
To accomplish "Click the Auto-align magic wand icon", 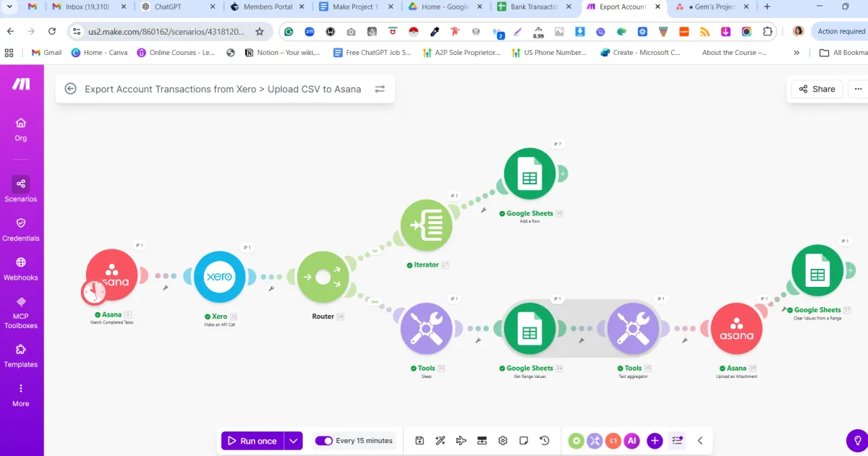I will pos(441,440).
